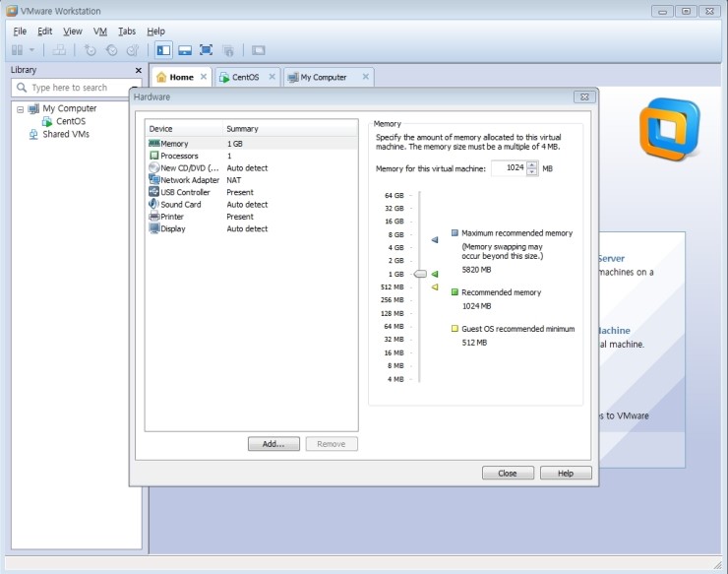728x574 pixels.
Task: Select the Sound Card device row
Action: [x=252, y=204]
